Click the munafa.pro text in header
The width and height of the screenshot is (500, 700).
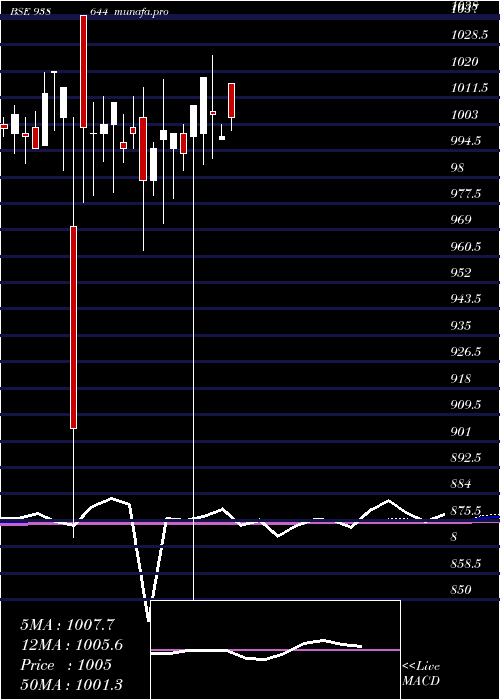(141, 12)
